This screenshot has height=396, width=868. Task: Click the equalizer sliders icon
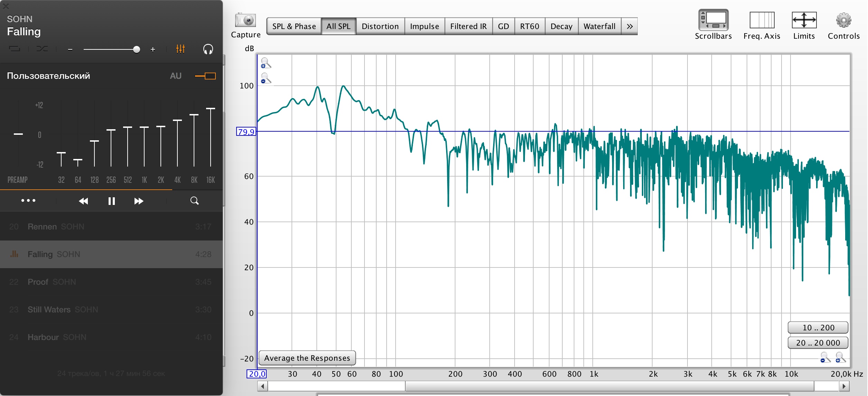coord(180,49)
